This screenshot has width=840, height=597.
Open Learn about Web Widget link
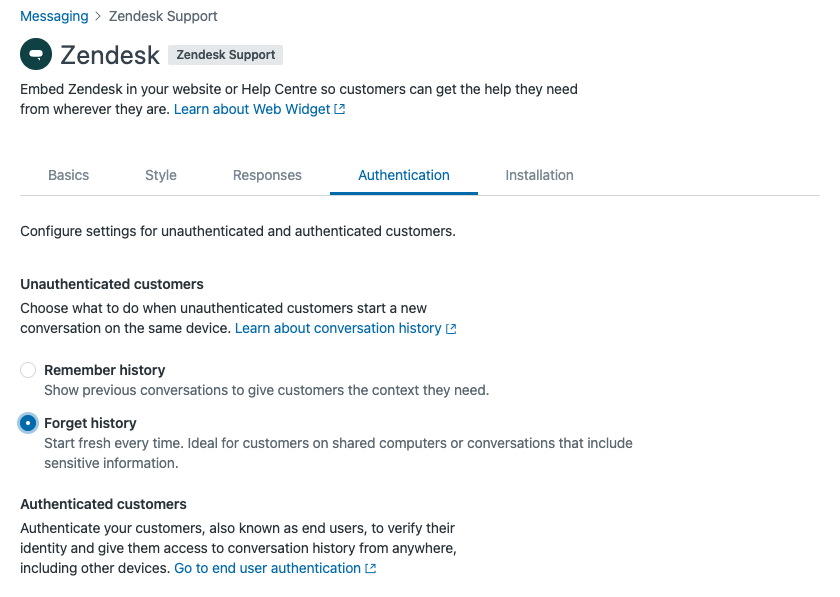pos(252,109)
